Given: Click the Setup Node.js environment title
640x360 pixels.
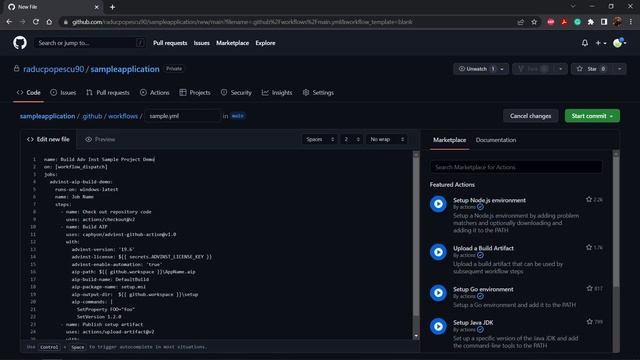Looking at the screenshot, I should [x=489, y=200].
